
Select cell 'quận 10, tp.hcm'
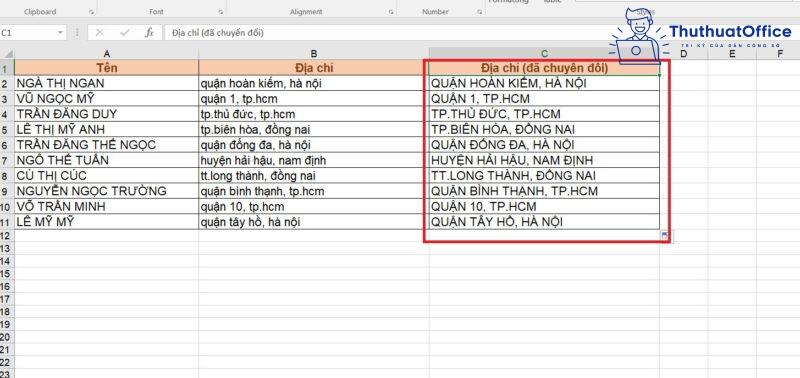314,207
